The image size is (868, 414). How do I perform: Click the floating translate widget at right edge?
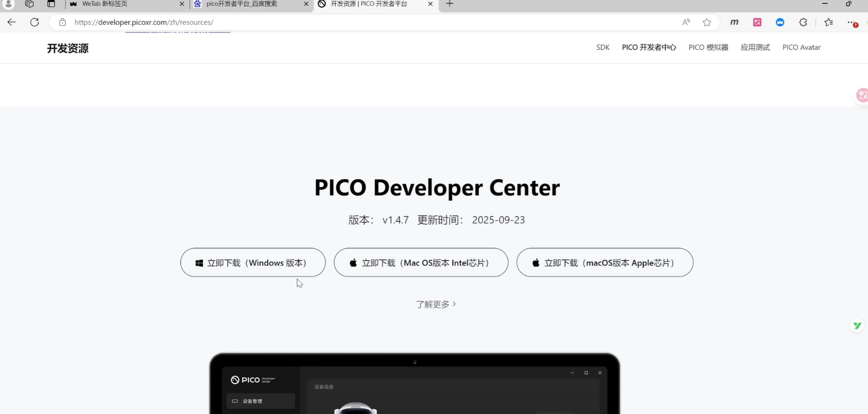[862, 95]
